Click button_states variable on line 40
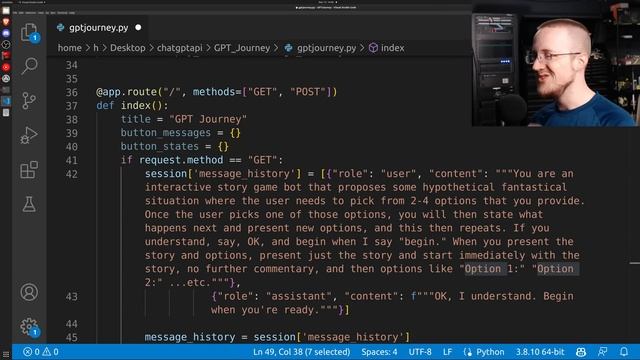This screenshot has width=640, height=360. coord(159,146)
